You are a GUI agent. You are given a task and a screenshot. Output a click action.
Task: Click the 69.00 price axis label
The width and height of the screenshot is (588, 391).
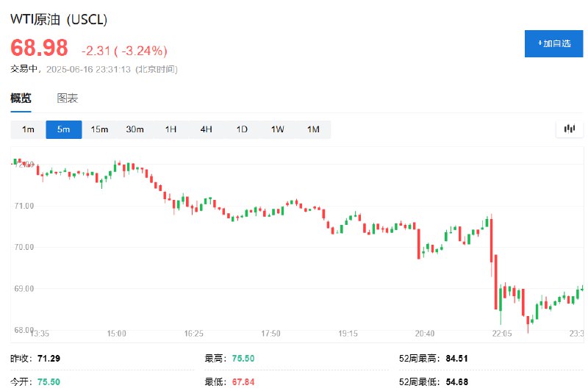click(x=24, y=289)
